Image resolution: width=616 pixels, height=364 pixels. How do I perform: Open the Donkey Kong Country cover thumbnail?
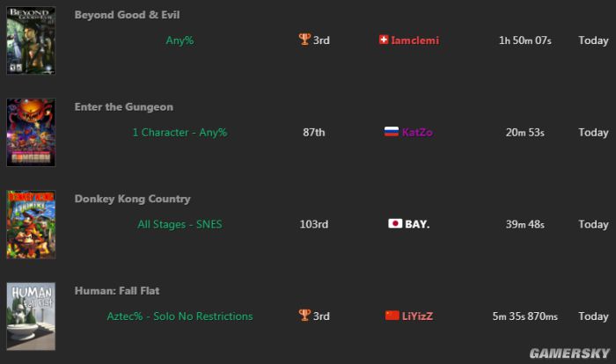coord(31,224)
